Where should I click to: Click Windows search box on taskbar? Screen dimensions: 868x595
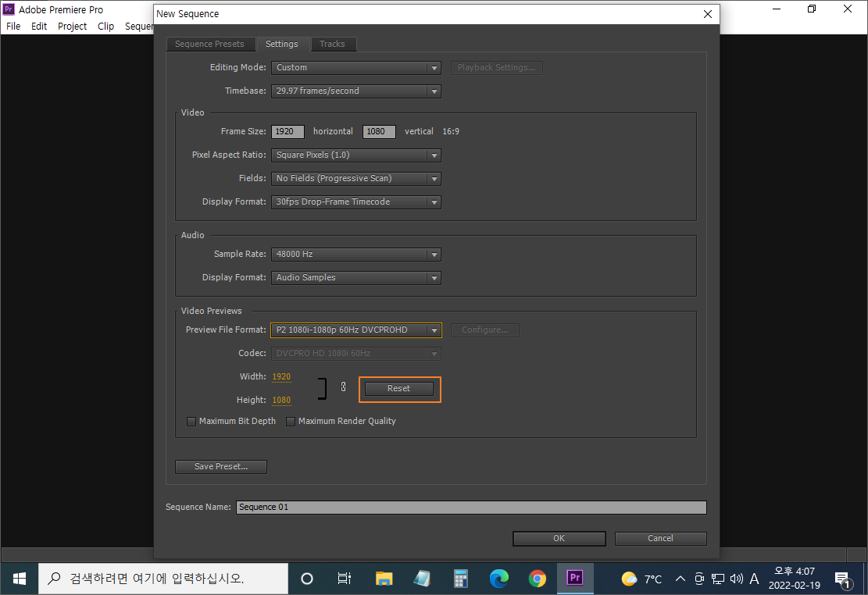pos(163,579)
